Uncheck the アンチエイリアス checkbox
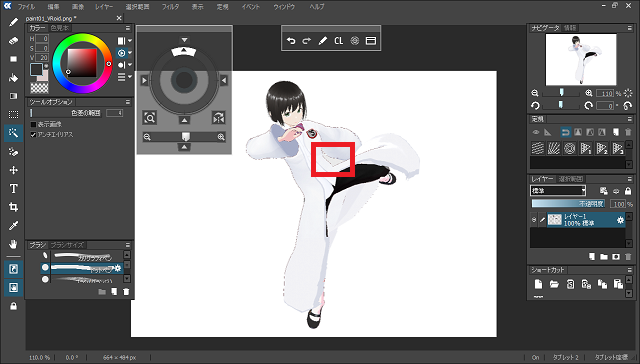Viewport: 640px width, 364px height. 33,135
